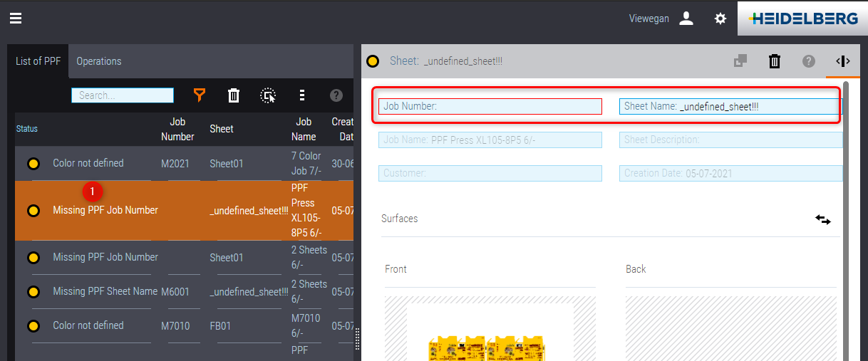Click the trash icon in Sheet header
The width and height of the screenshot is (868, 361).
(x=775, y=61)
